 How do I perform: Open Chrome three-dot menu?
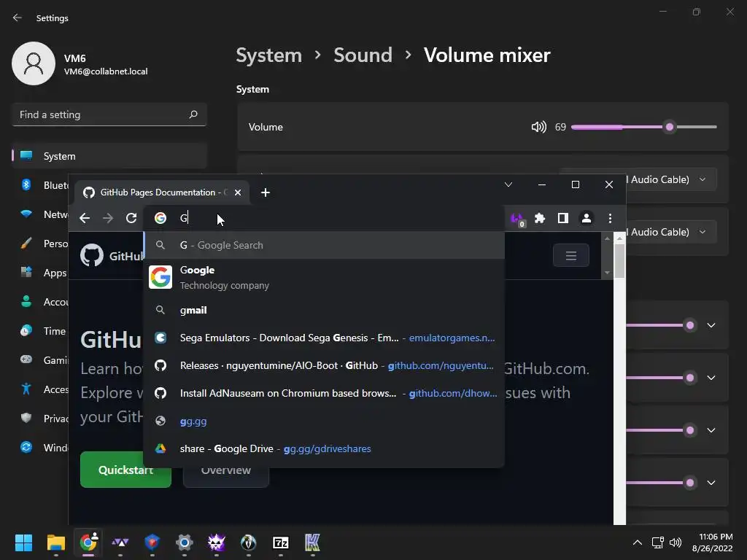click(610, 218)
